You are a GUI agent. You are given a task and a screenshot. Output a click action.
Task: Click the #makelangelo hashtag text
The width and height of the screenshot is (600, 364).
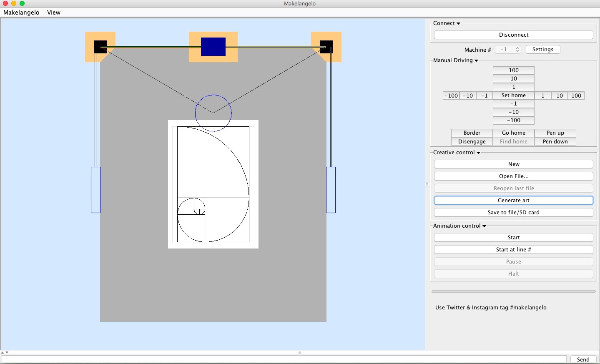pos(528,308)
